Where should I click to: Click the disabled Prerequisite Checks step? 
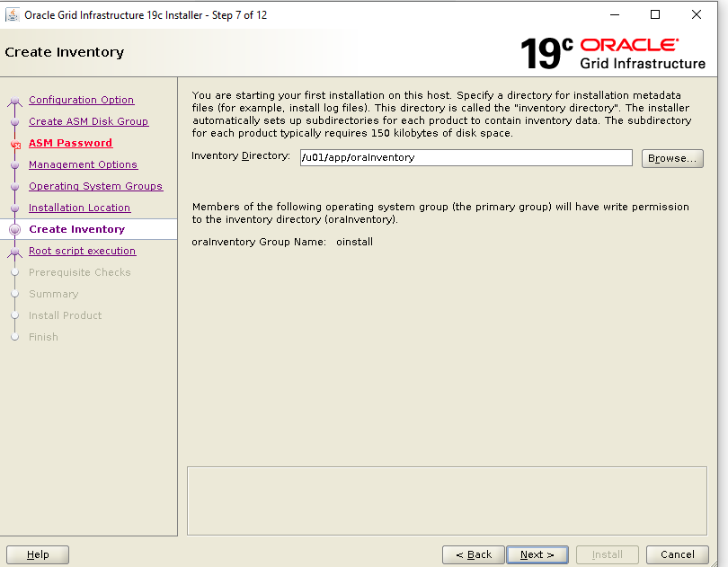pos(80,272)
